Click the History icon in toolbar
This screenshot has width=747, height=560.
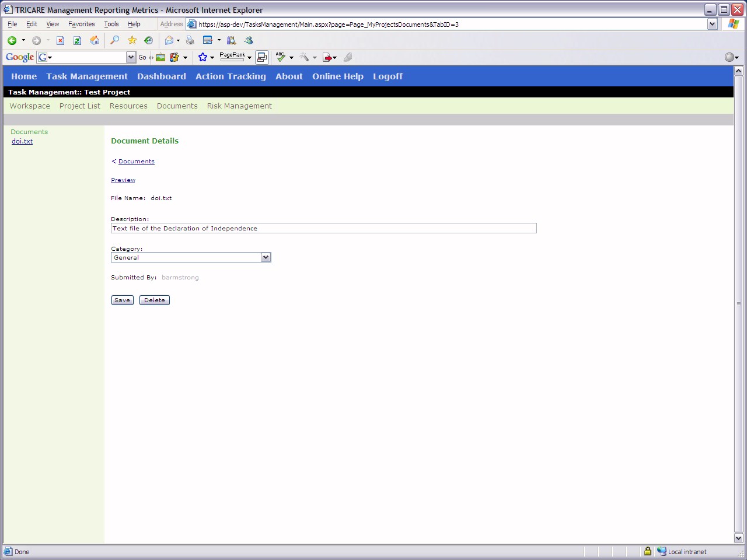point(149,40)
